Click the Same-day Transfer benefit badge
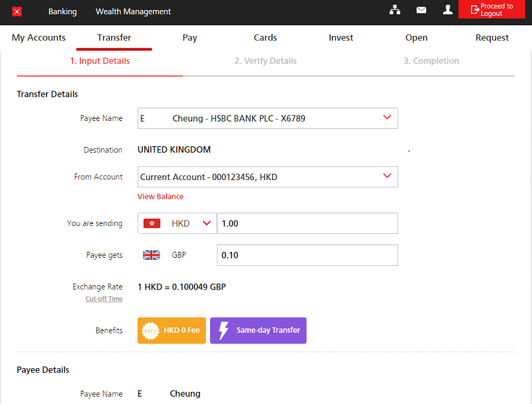 [x=258, y=330]
